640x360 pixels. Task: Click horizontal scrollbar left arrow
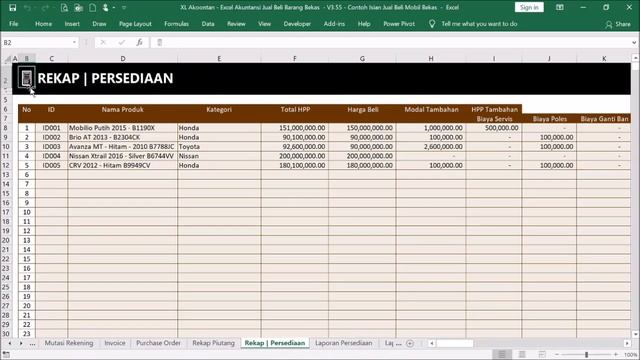tap(431, 343)
